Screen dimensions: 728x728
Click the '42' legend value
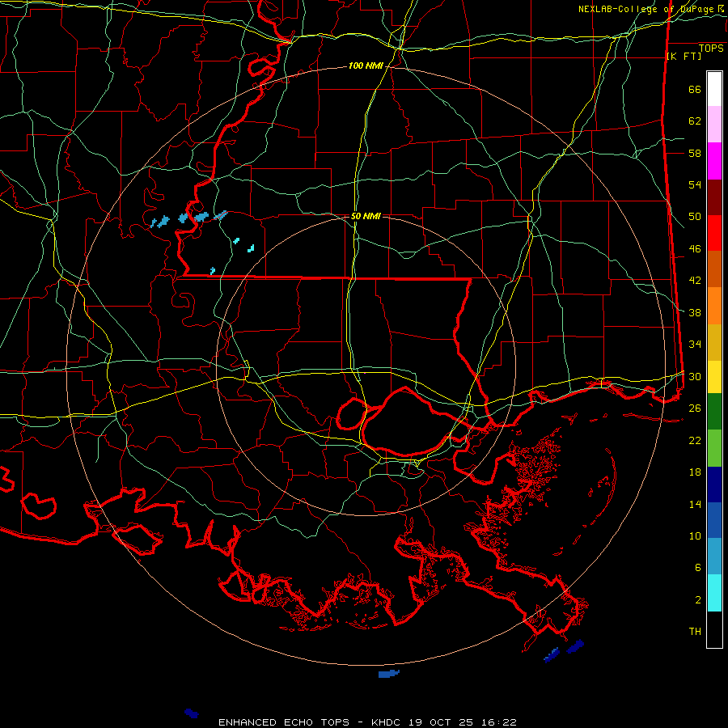tap(695, 281)
